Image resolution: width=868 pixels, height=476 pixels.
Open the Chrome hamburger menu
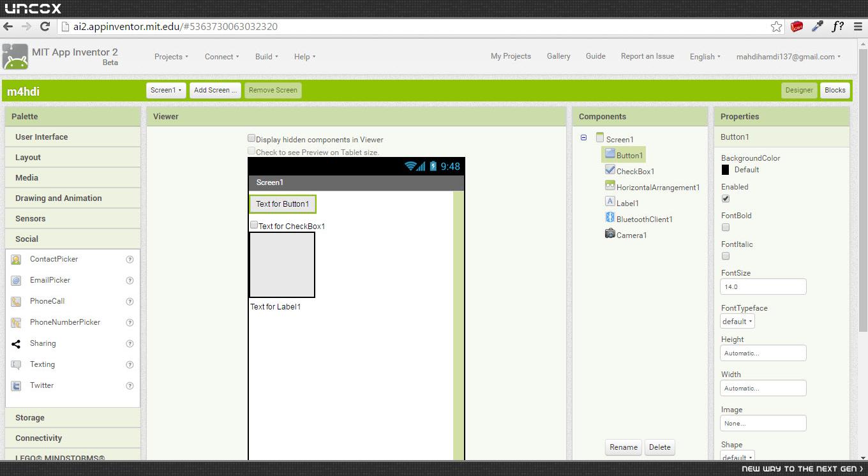857,27
